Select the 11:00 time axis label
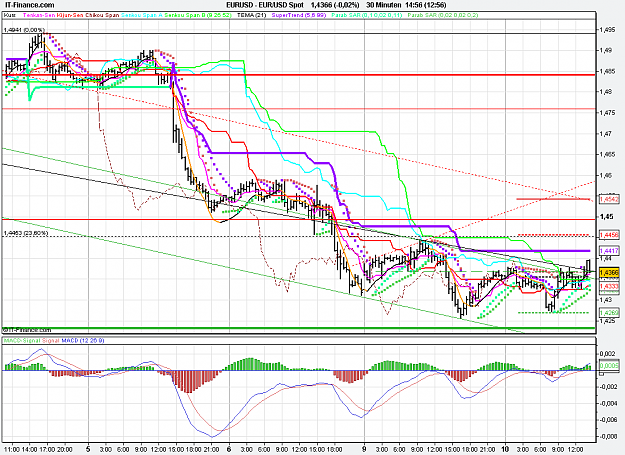 pos(12,449)
